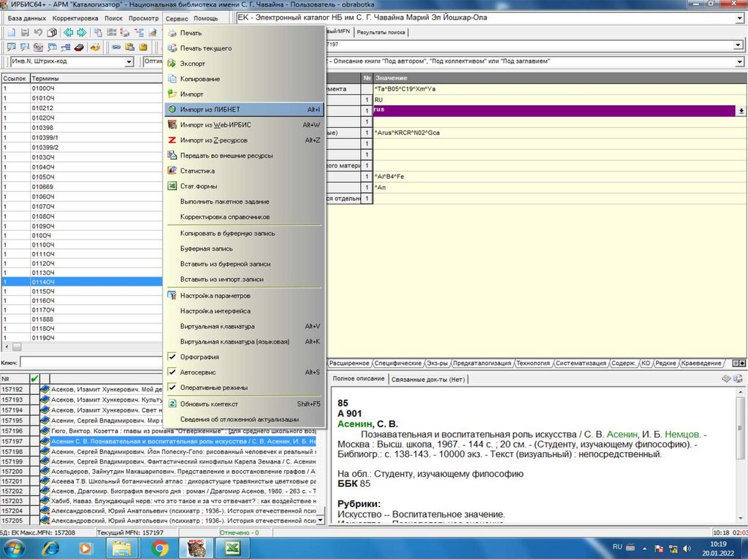Viewport: 748px width, 560px height.
Task: Open the database selector dropdown showing ЕК - Электронный каталог
Action: 739,18
